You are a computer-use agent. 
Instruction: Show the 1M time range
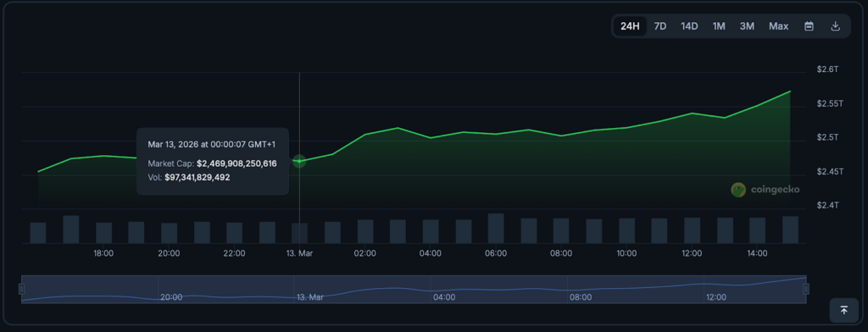(x=719, y=26)
